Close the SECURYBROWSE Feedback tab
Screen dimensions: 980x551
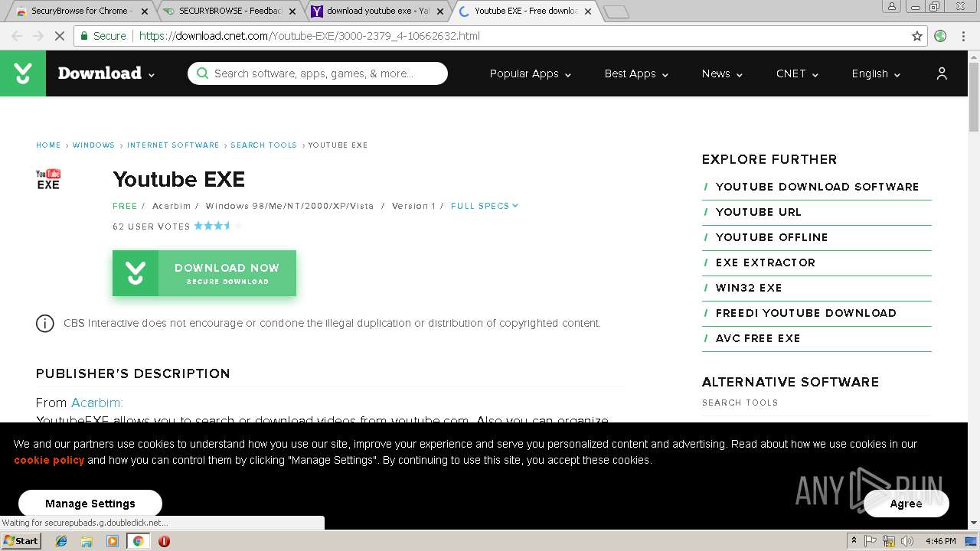click(x=292, y=11)
